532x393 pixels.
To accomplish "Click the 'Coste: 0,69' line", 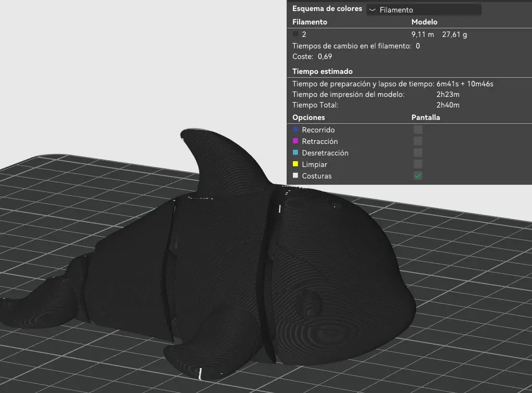I will [312, 57].
